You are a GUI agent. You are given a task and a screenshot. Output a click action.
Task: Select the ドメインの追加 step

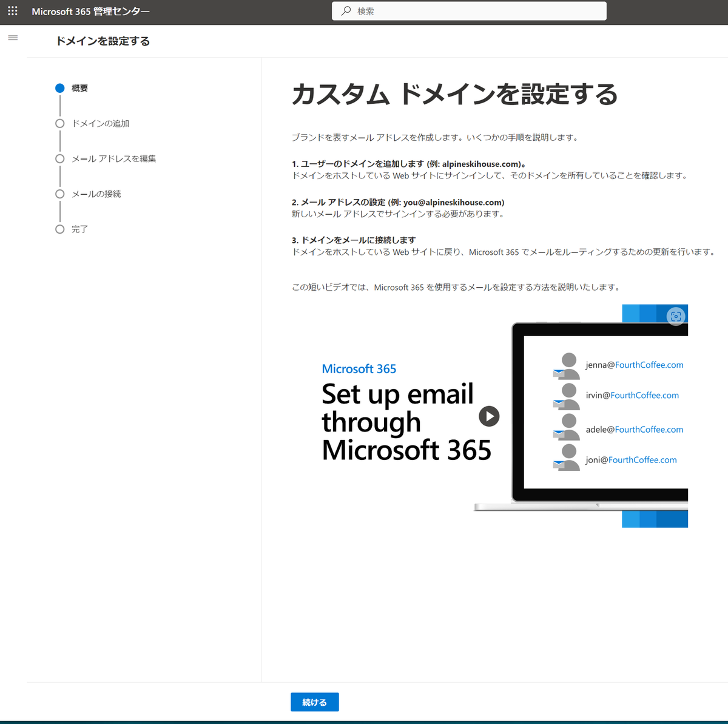(x=92, y=123)
